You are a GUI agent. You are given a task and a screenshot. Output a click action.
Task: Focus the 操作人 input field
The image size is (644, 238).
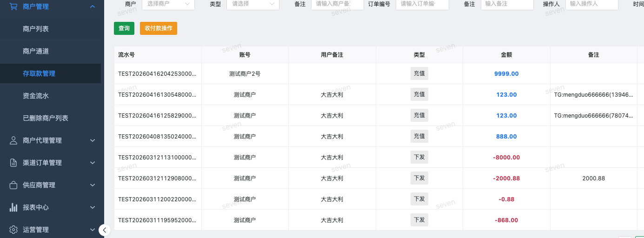592,4
